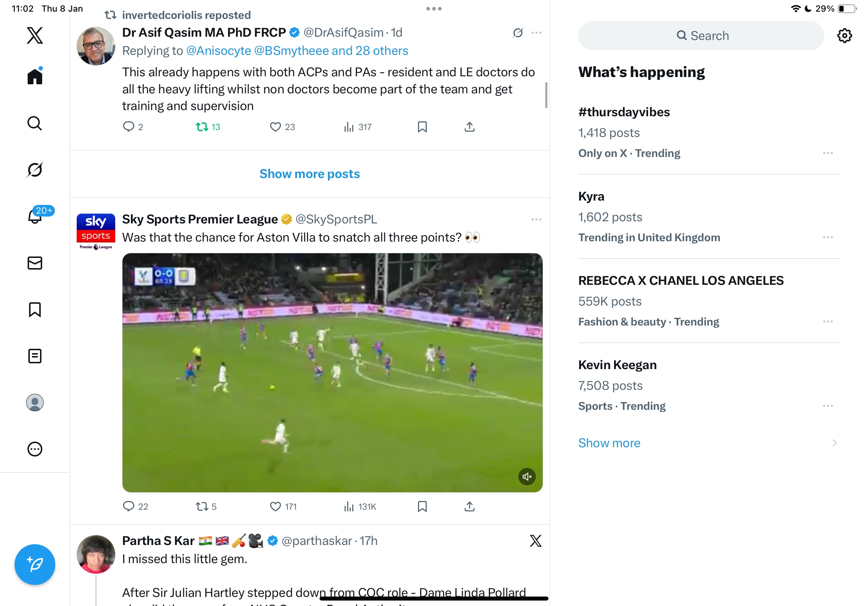Click Show more posts link
Screen dimensions: 868x606
(x=309, y=174)
